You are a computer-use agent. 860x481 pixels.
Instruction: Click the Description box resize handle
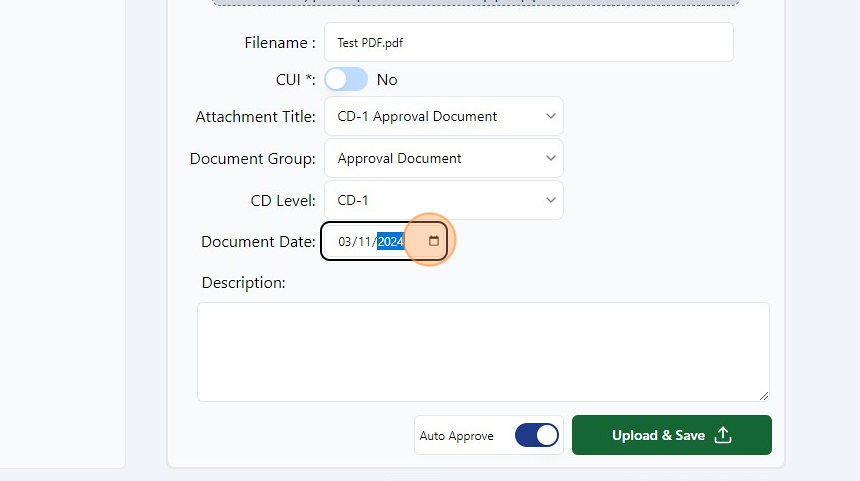[x=764, y=396]
